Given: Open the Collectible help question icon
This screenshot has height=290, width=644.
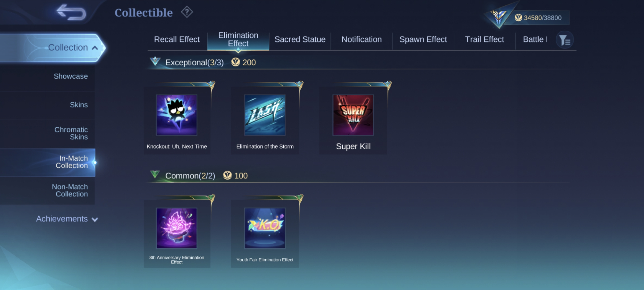Looking at the screenshot, I should tap(187, 12).
